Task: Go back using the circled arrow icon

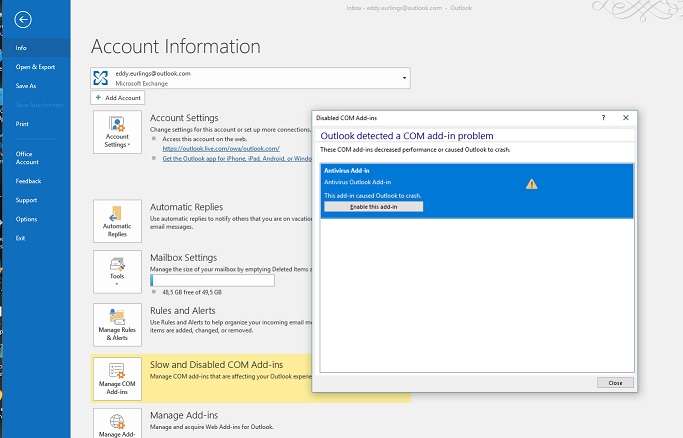Action: pos(23,19)
